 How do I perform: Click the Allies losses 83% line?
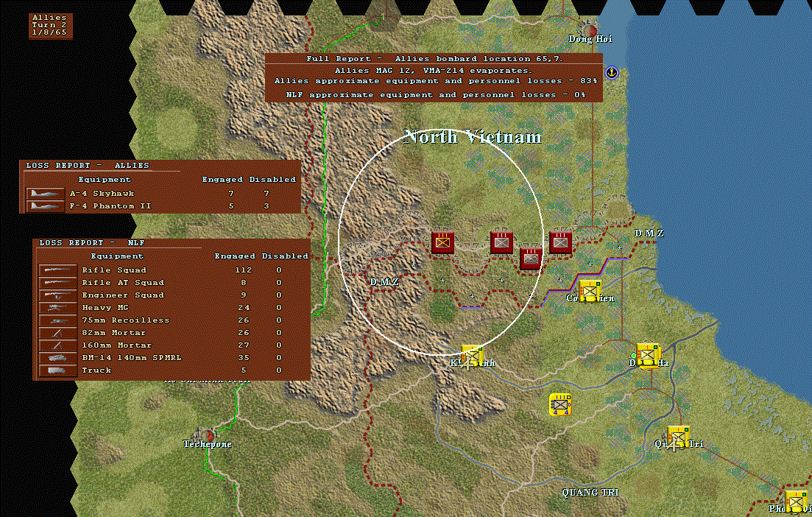point(436,81)
